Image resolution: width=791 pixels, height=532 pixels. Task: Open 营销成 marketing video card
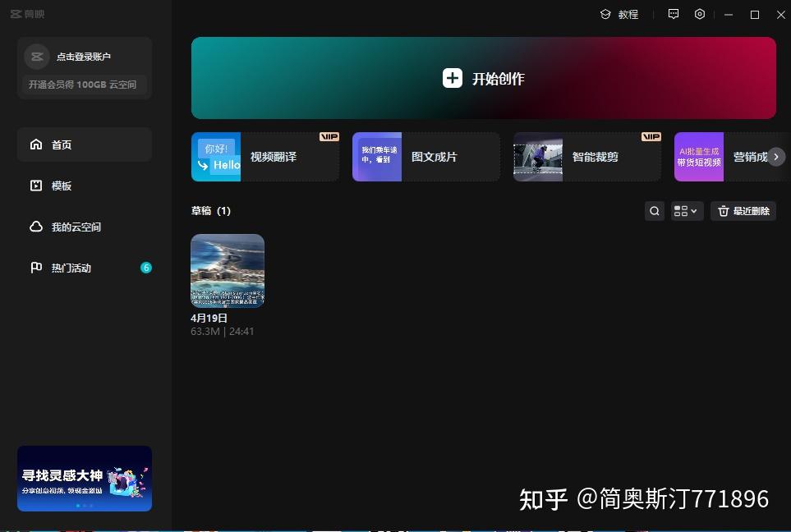[733, 157]
